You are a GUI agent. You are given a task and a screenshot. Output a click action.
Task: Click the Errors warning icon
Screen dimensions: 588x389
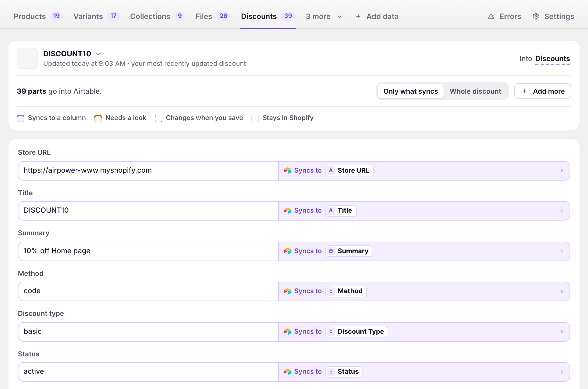491,16
